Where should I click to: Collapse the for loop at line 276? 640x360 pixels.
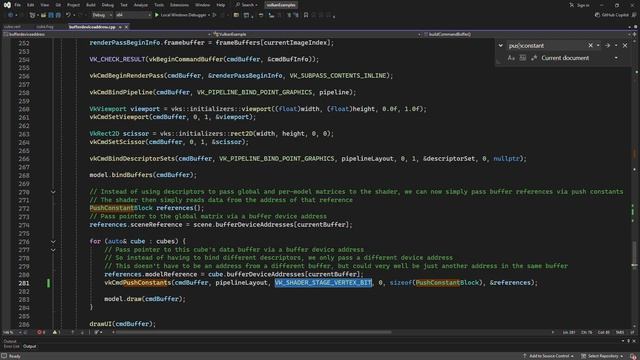point(53,242)
